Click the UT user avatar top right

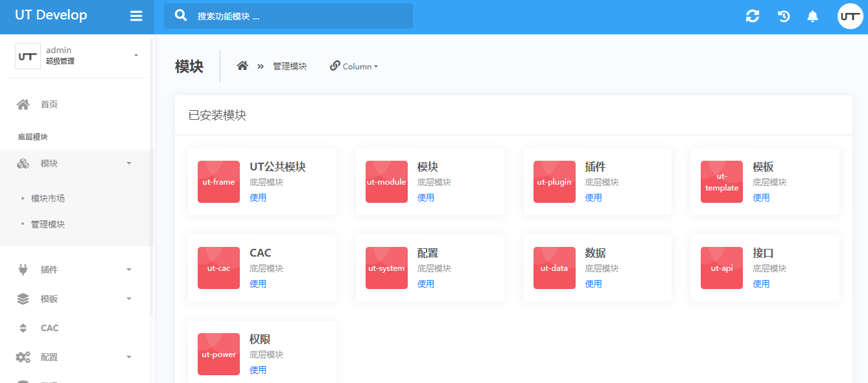pyautogui.click(x=850, y=16)
